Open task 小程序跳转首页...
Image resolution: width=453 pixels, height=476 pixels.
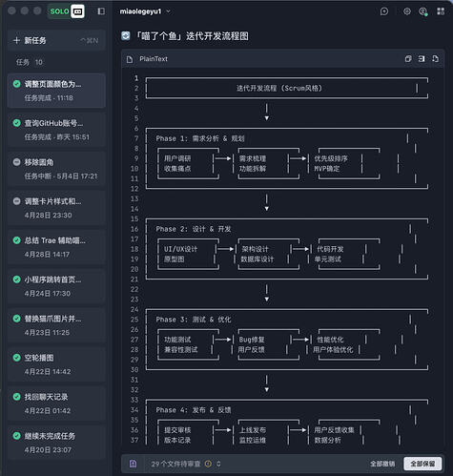pos(56,286)
